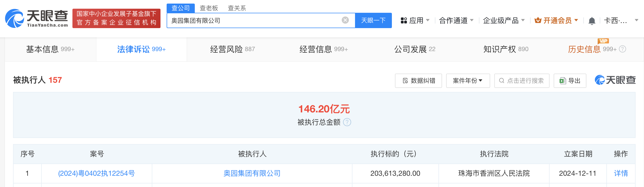This screenshot has width=644, height=187.
Task: Switch to the 查老板 search tab
Action: point(209,8)
